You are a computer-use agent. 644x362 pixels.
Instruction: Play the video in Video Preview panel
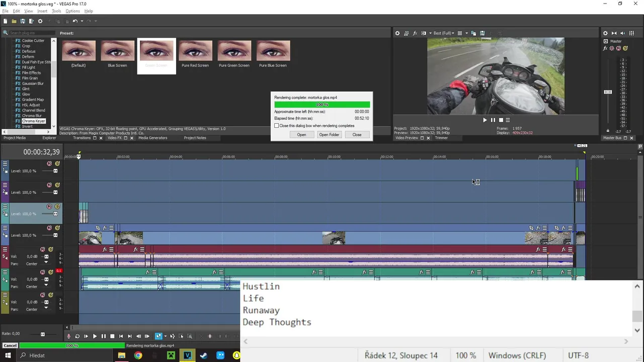(485, 120)
